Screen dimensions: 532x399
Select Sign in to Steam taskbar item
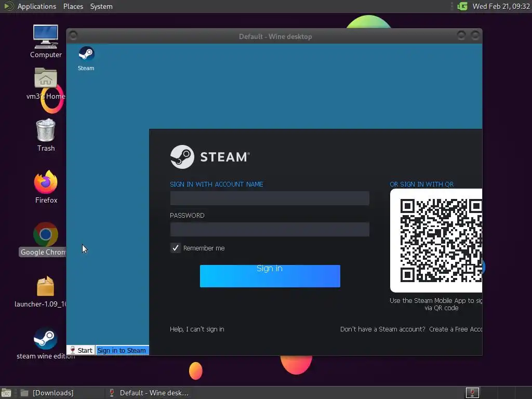[x=122, y=350]
